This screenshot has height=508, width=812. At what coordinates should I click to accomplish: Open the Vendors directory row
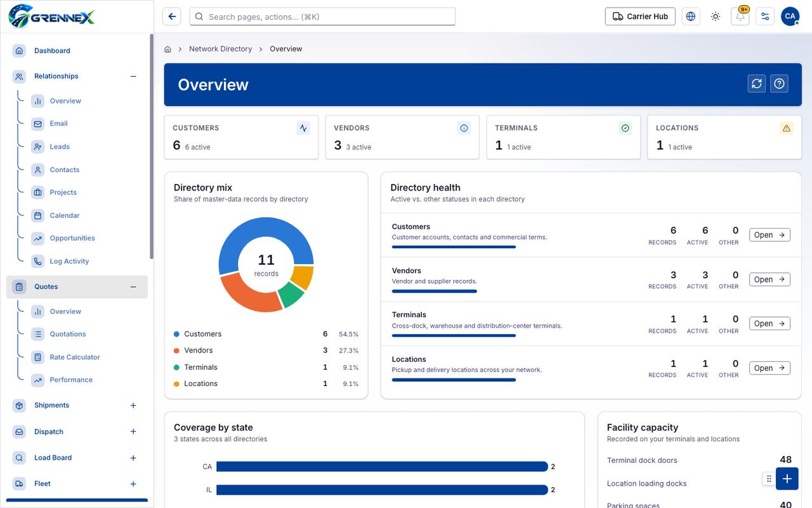click(x=769, y=279)
